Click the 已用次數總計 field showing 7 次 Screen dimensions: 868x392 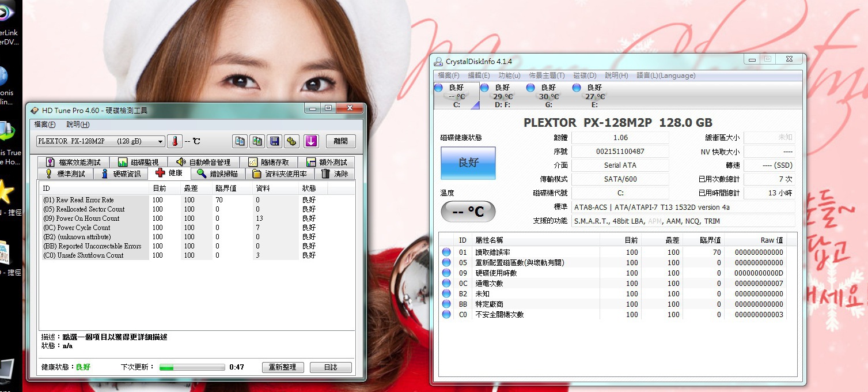(770, 179)
